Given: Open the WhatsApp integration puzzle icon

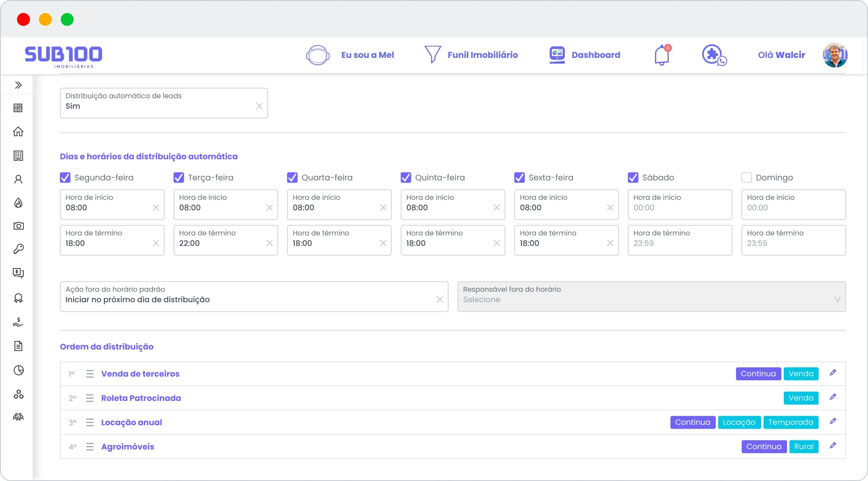Looking at the screenshot, I should pos(714,55).
